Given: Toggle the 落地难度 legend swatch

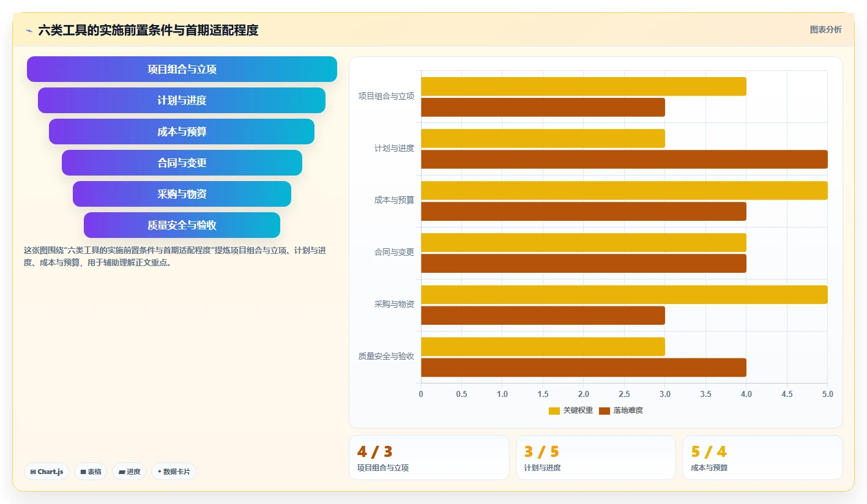Looking at the screenshot, I should (x=605, y=410).
